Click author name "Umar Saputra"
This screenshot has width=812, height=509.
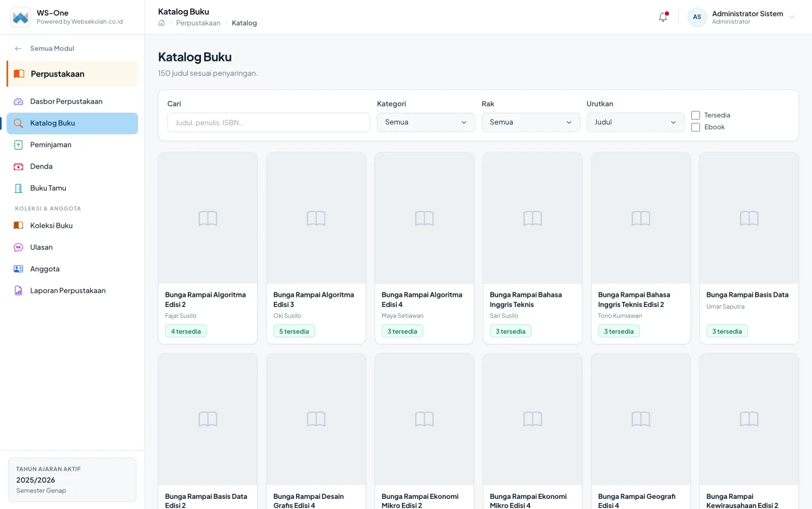tap(725, 307)
